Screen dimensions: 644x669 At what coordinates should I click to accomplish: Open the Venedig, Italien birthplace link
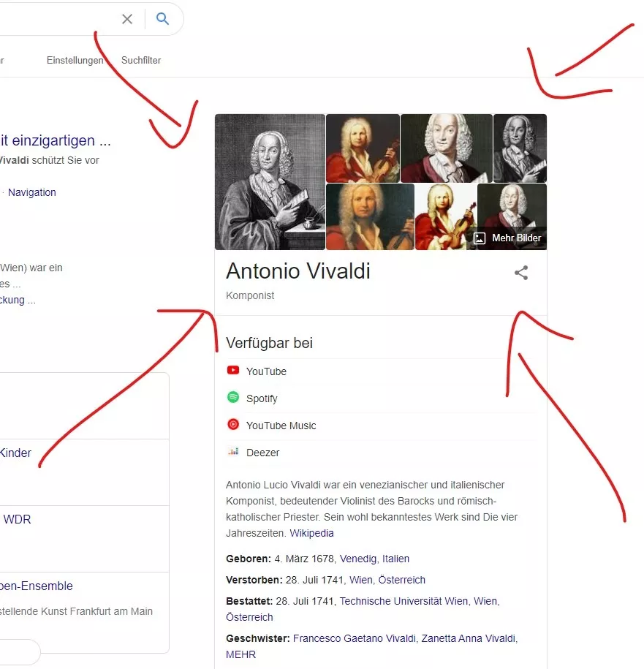click(x=374, y=559)
